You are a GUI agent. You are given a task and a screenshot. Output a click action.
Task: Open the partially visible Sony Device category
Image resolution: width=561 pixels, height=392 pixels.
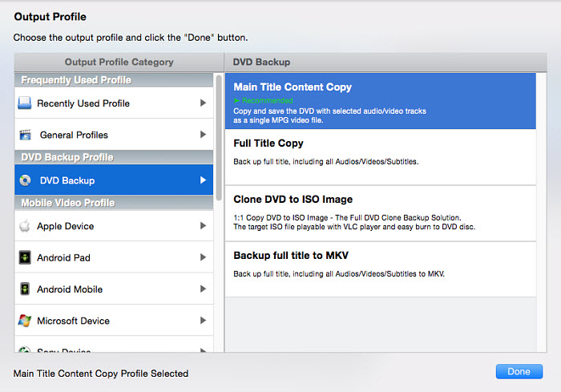coord(64,349)
